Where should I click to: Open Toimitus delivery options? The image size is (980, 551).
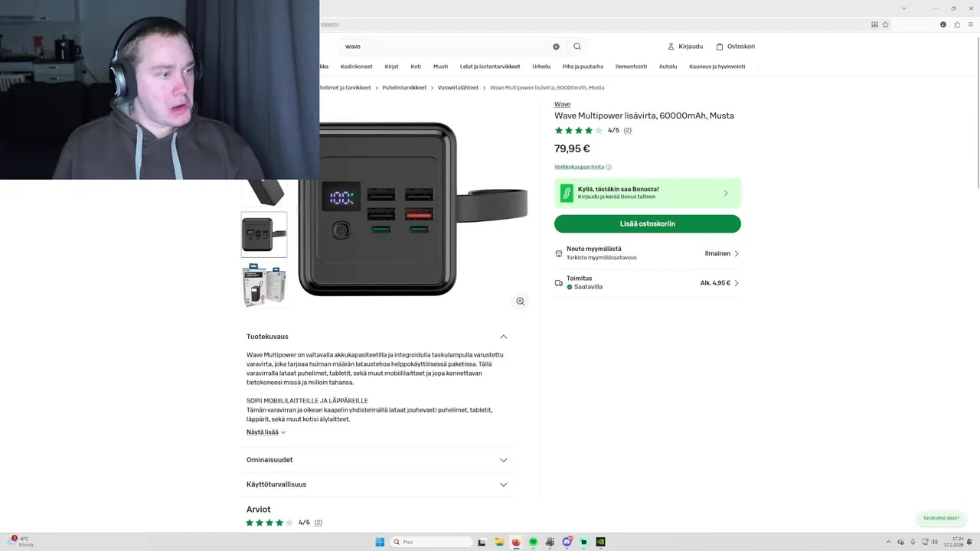coord(648,283)
